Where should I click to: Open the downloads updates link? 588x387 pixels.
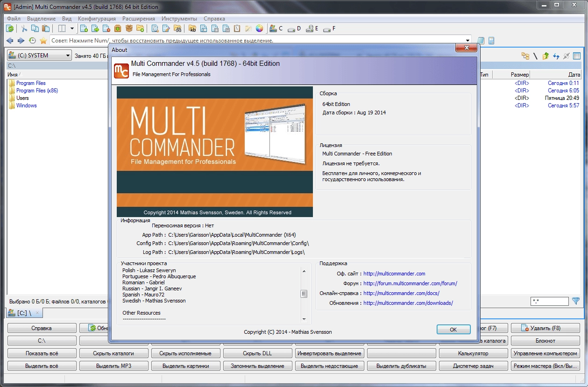408,303
